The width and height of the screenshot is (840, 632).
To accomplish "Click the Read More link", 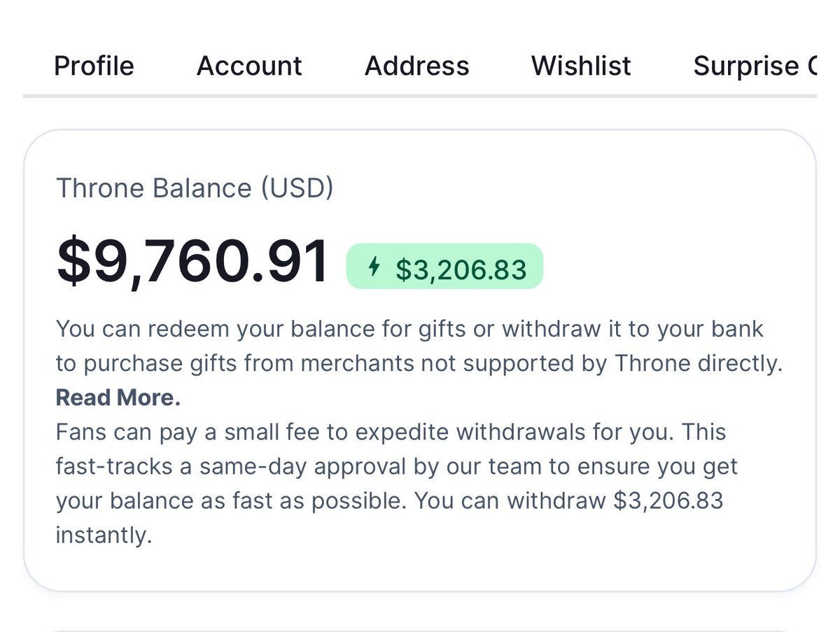I will coord(118,398).
